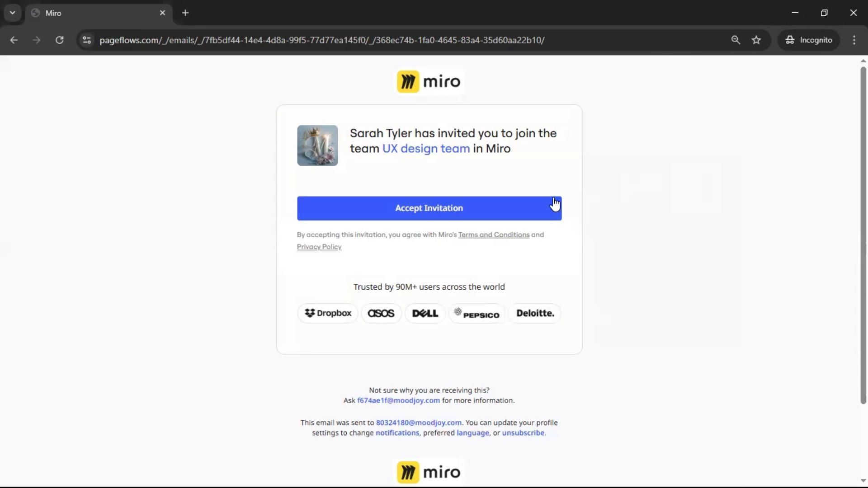This screenshot has width=868, height=488.
Task: Click the Miro logo at top
Action: click(429, 82)
